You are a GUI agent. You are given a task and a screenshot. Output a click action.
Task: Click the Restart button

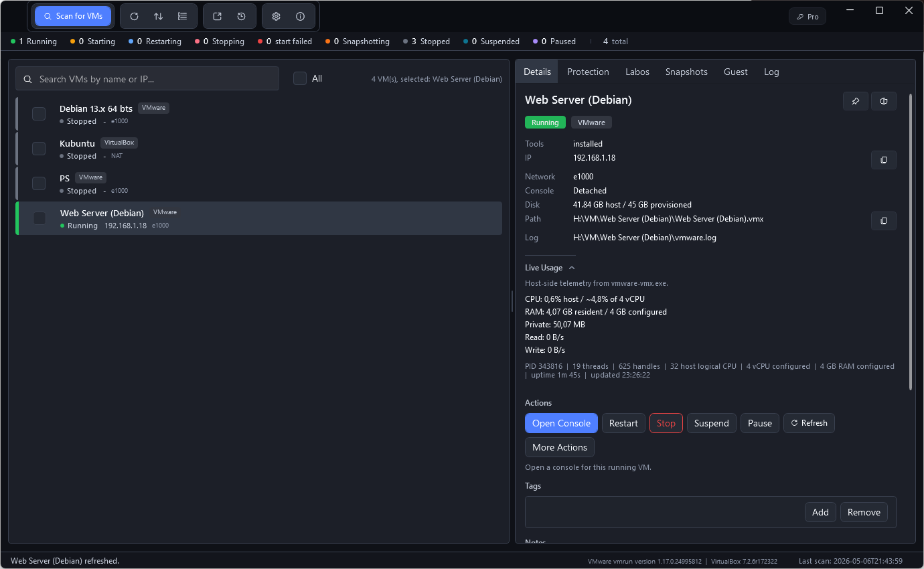[x=623, y=423]
